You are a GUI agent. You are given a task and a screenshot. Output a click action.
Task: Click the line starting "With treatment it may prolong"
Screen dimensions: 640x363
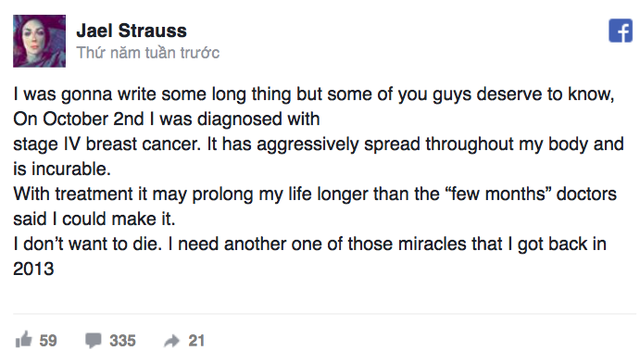tap(315, 194)
